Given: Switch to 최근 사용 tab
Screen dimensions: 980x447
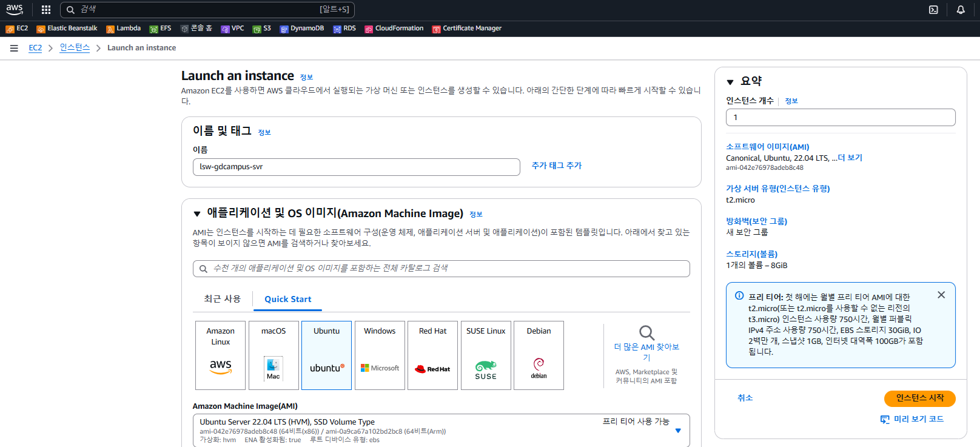Looking at the screenshot, I should pos(223,298).
